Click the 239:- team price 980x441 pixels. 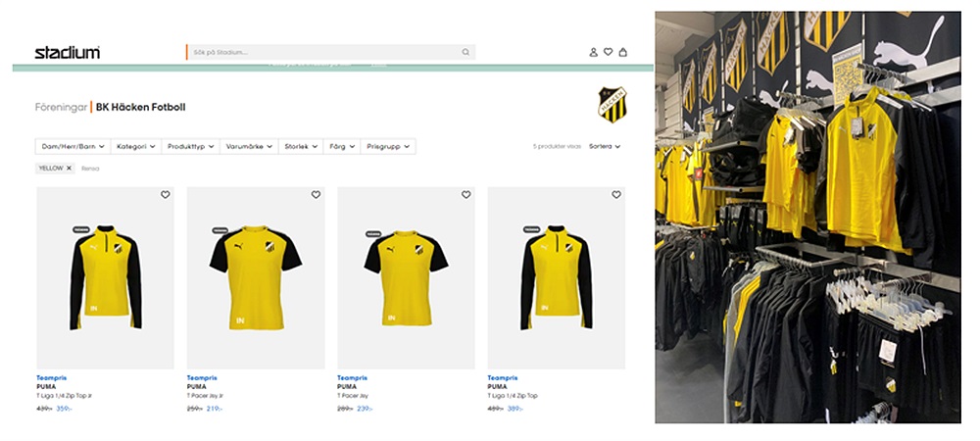pos(365,409)
